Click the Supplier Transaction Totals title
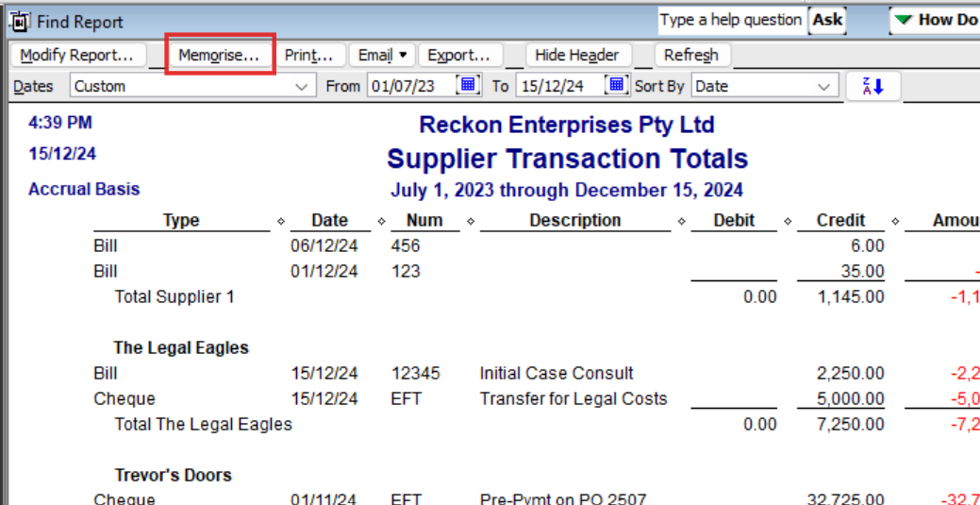The height and width of the screenshot is (505, 980). tap(567, 159)
